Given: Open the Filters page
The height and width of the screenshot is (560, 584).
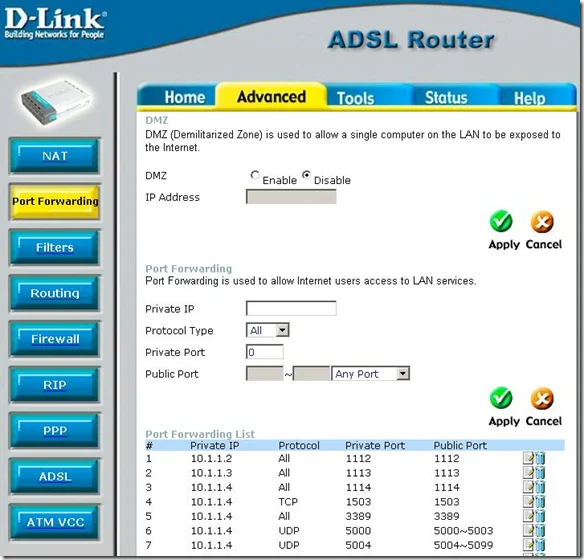Looking at the screenshot, I should coord(55,247).
